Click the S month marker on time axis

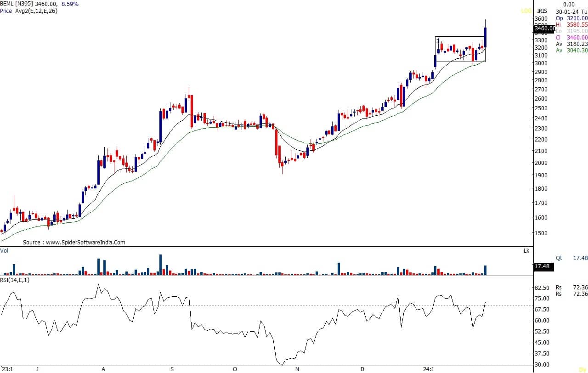pos(172,369)
